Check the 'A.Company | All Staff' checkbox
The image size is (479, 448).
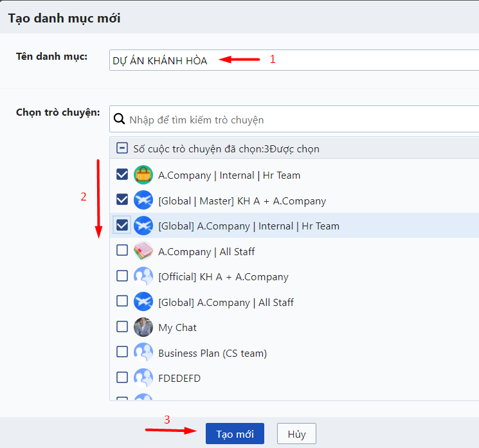[122, 251]
